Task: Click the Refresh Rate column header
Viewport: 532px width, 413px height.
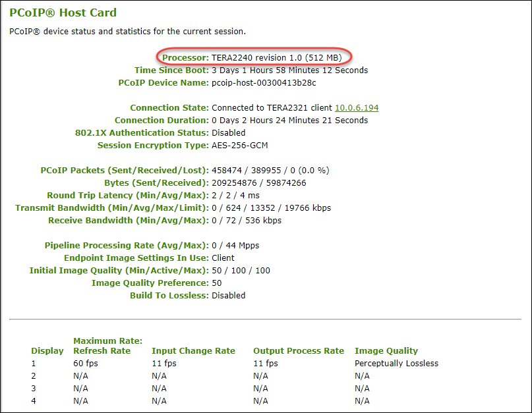Action: [x=102, y=351]
